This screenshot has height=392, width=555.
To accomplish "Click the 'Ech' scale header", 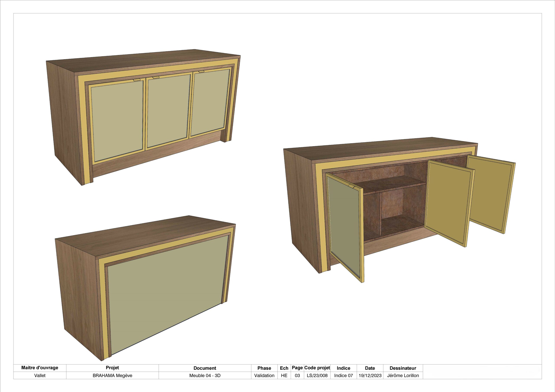I will pos(284,368).
